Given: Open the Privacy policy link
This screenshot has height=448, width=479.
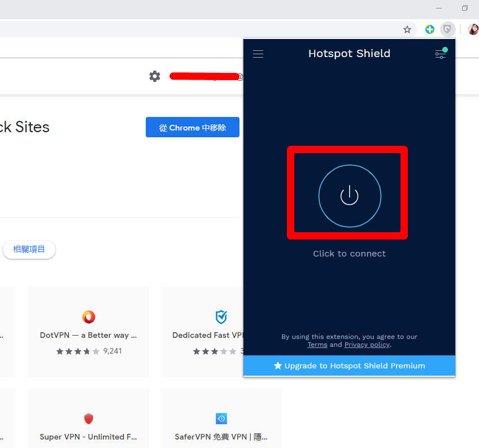Looking at the screenshot, I should pyautogui.click(x=367, y=345).
